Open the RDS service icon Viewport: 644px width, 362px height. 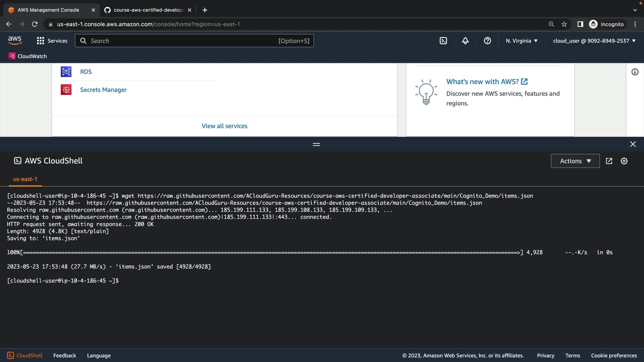(66, 72)
